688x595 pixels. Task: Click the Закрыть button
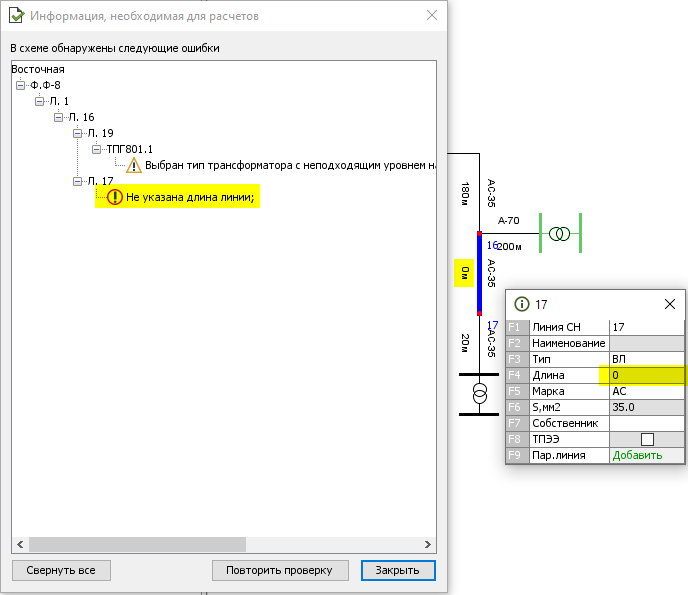click(398, 570)
